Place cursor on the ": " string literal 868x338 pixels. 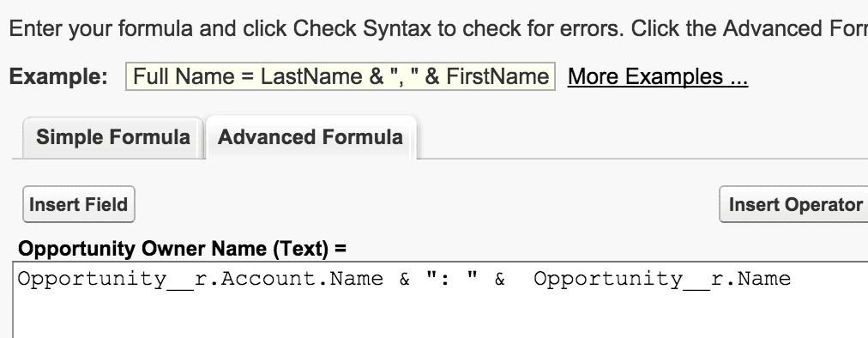click(x=452, y=278)
